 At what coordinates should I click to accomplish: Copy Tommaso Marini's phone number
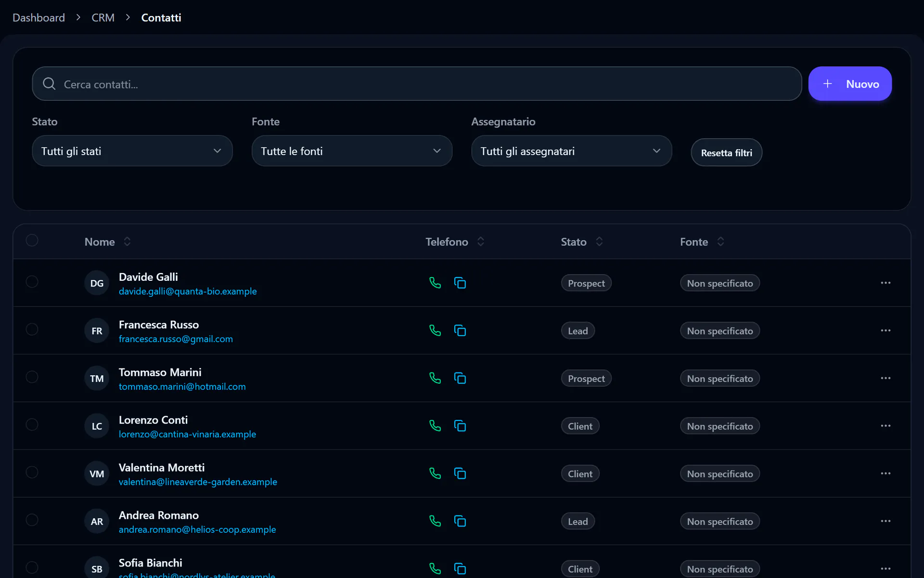(460, 378)
